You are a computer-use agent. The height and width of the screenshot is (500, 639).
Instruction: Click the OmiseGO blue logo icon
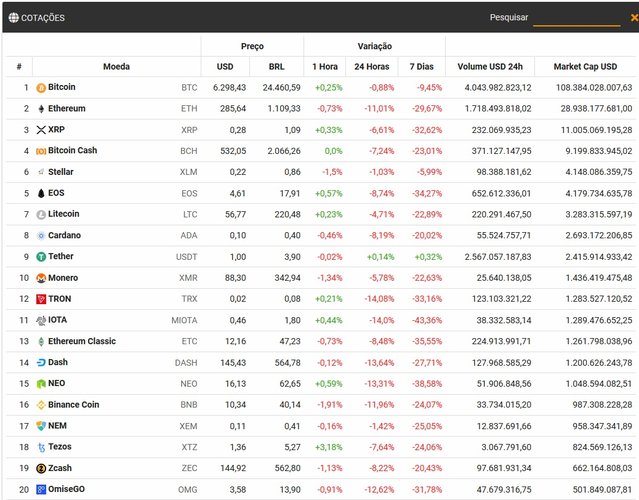(x=41, y=489)
